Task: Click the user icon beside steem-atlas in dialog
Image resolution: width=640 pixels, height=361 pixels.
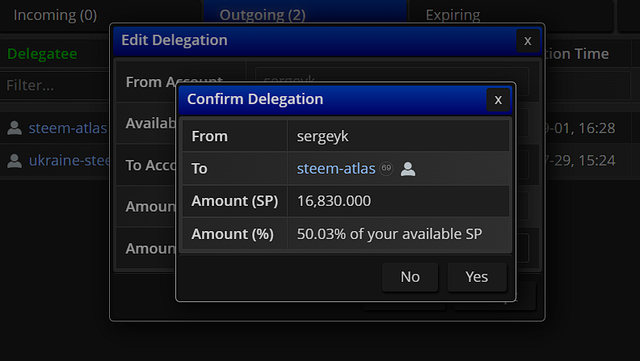Action: (408, 169)
